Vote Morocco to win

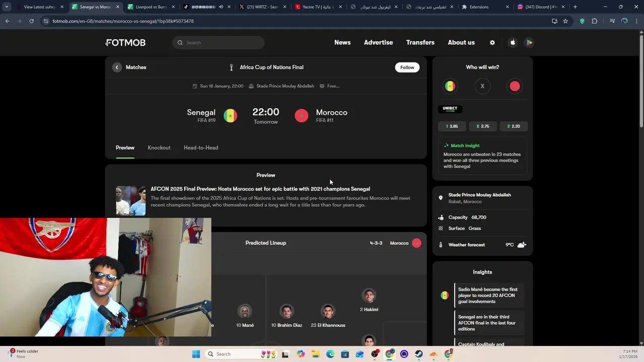click(x=515, y=86)
